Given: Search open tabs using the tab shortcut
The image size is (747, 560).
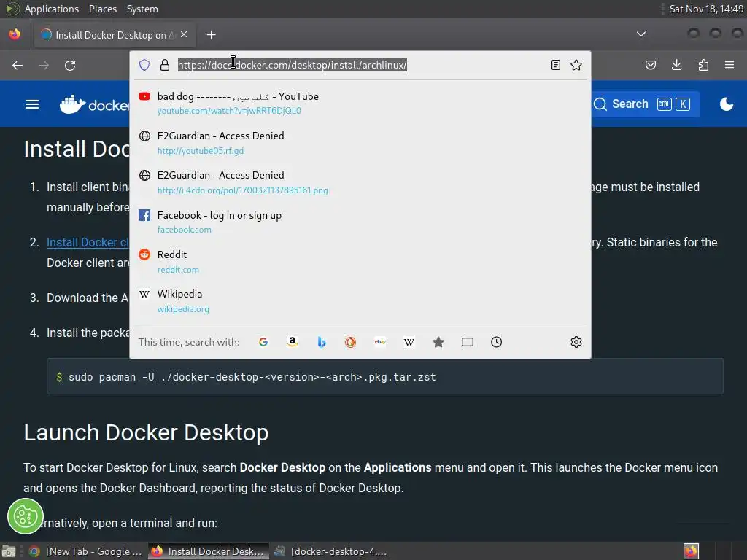Looking at the screenshot, I should click(x=468, y=342).
